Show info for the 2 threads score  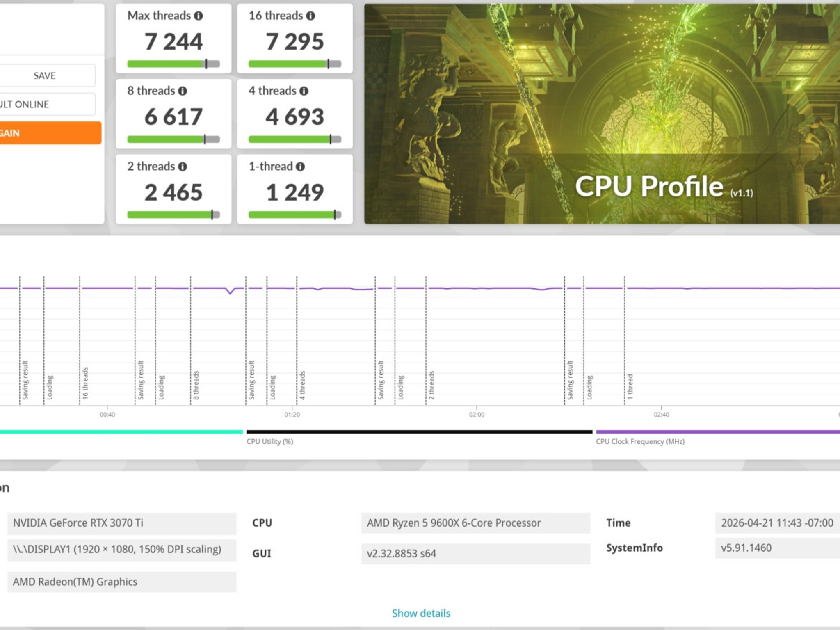[183, 167]
